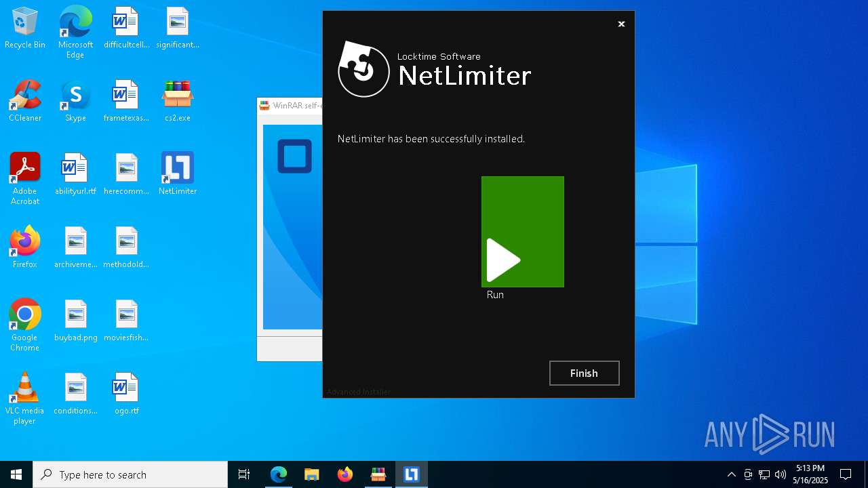Launch Firefox from the taskbar
868x488 pixels.
(345, 474)
